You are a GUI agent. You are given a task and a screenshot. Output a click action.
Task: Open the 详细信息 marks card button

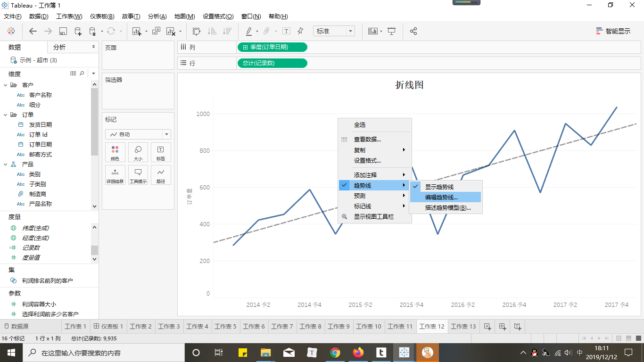[115, 175]
